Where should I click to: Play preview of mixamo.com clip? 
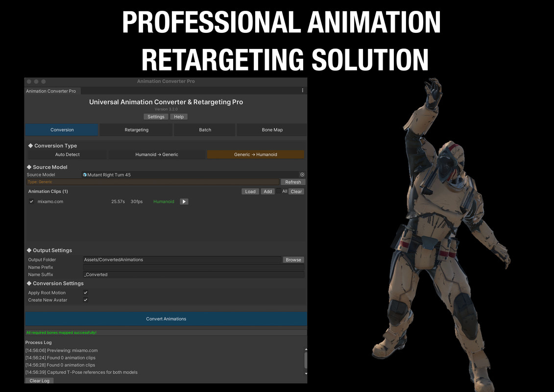tap(184, 201)
